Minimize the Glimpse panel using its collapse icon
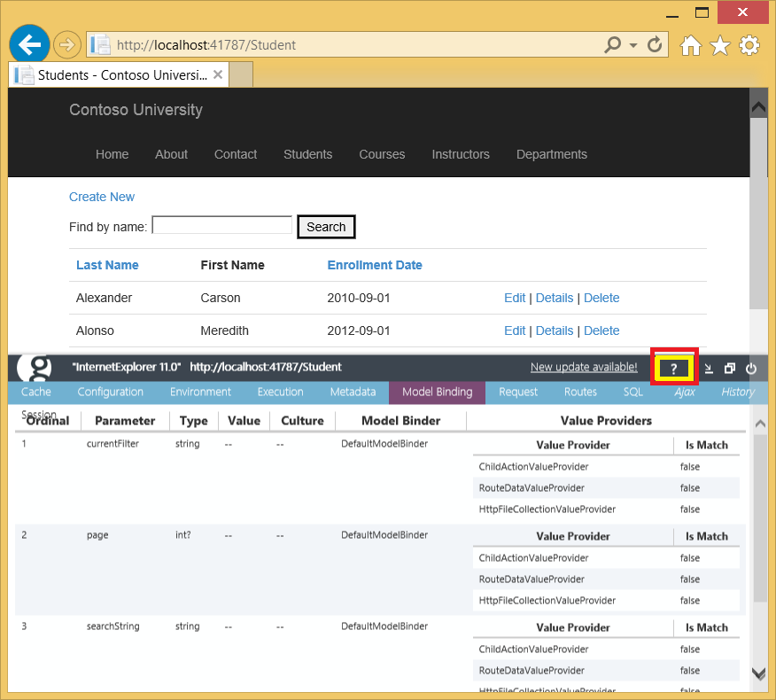 tap(709, 368)
